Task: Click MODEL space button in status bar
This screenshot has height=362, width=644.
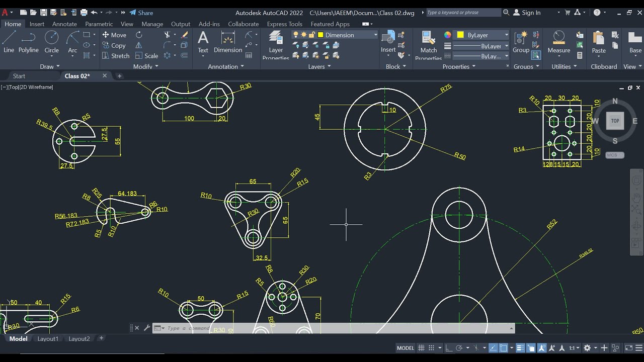Action: click(406, 348)
